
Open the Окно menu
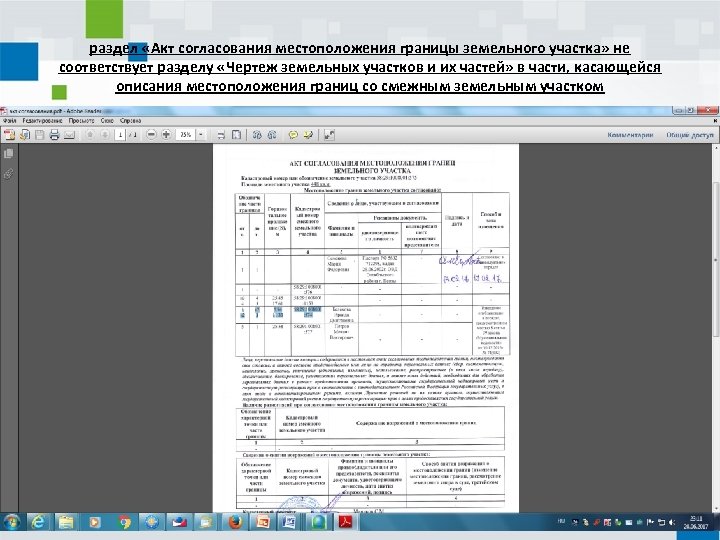coord(107,121)
